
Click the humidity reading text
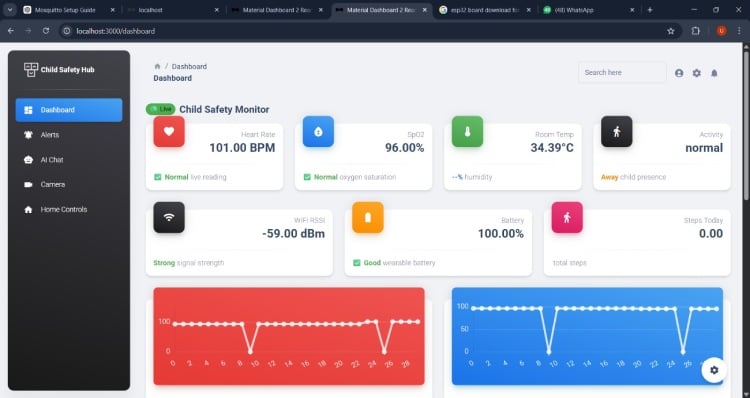point(472,177)
